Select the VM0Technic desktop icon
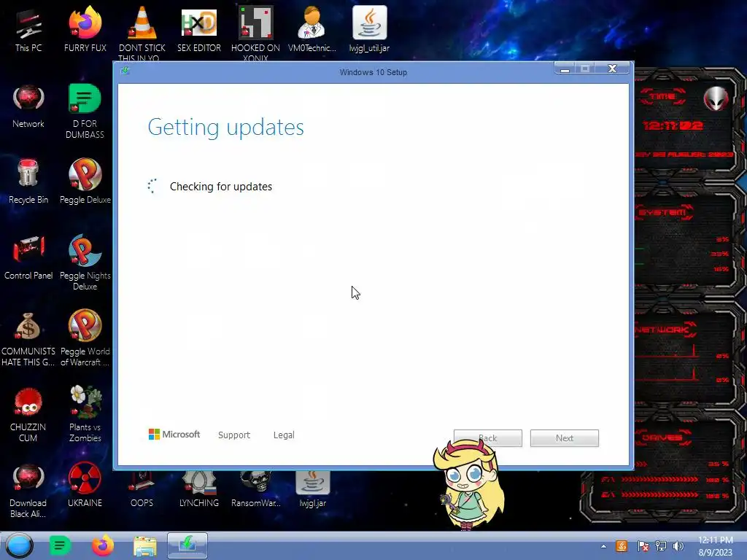 click(312, 29)
